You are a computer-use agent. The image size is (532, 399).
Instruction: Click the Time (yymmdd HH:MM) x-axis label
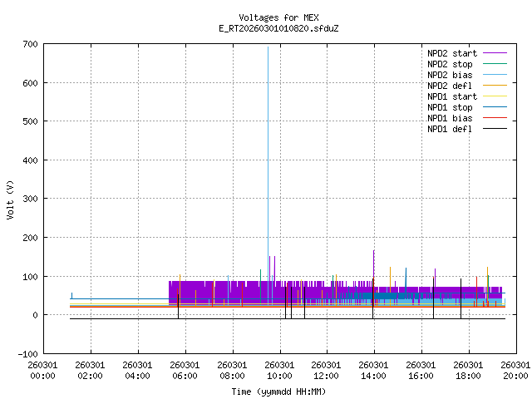point(278,392)
